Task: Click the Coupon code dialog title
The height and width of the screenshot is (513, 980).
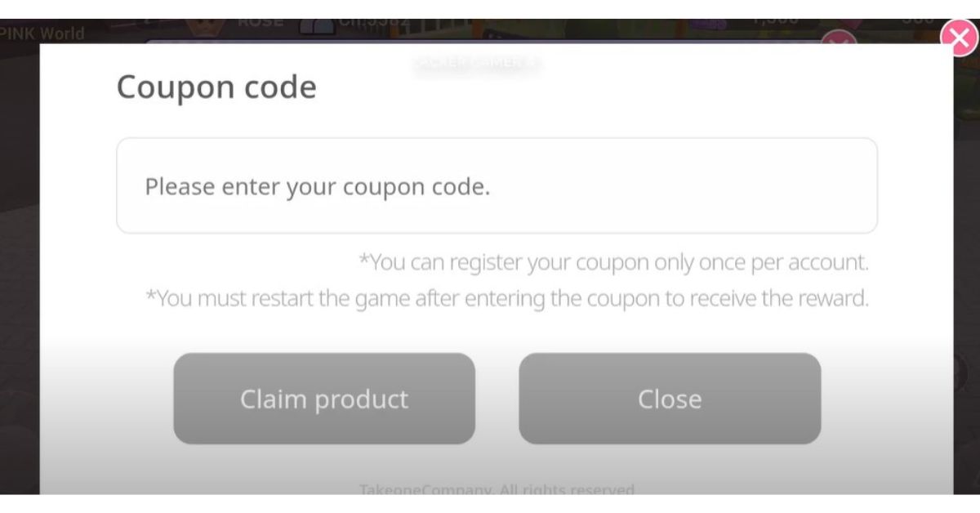Action: pyautogui.click(x=216, y=87)
